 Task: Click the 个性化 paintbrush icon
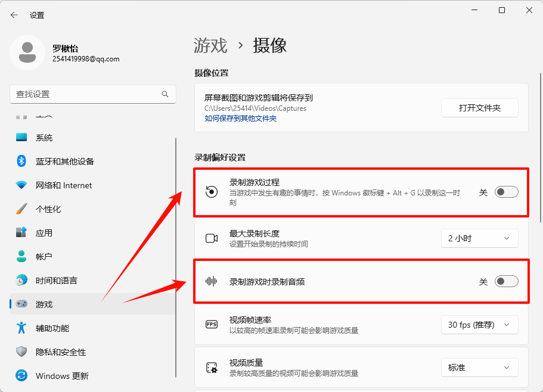pos(21,209)
